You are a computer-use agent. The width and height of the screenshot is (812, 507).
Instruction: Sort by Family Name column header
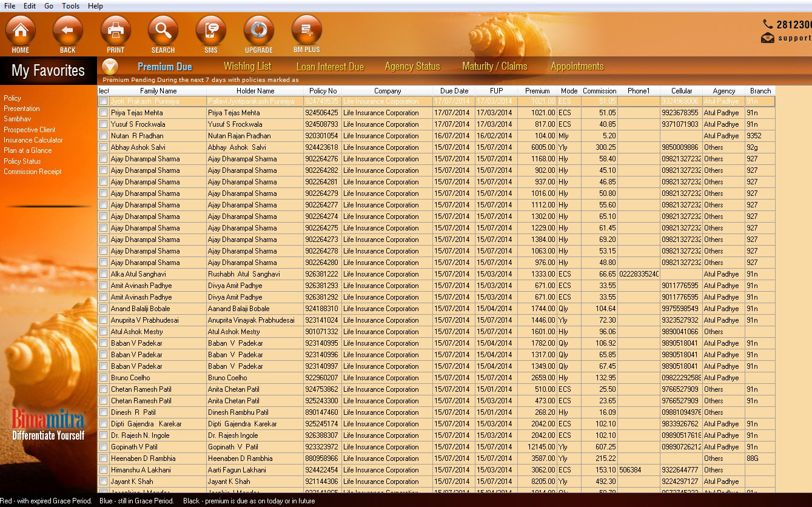[158, 91]
